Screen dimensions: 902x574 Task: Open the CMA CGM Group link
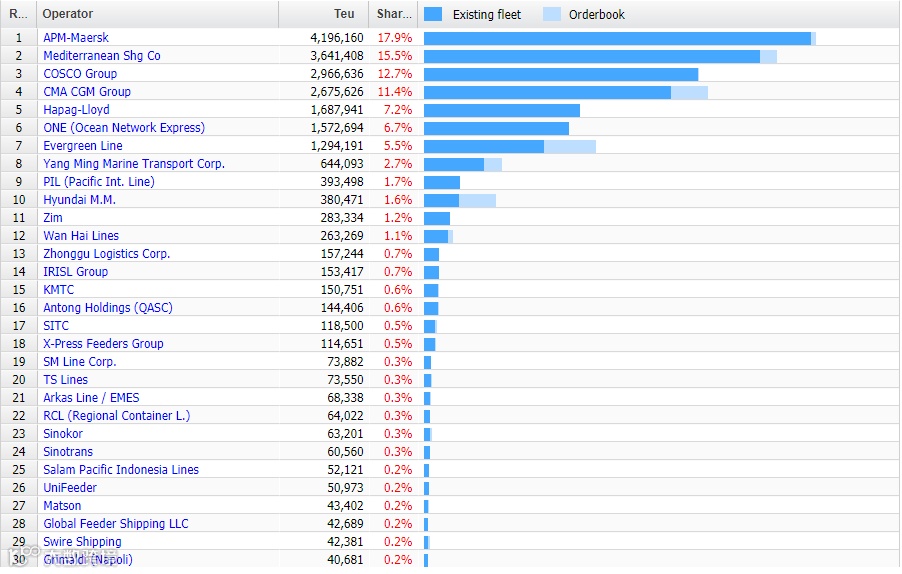[x=87, y=92]
